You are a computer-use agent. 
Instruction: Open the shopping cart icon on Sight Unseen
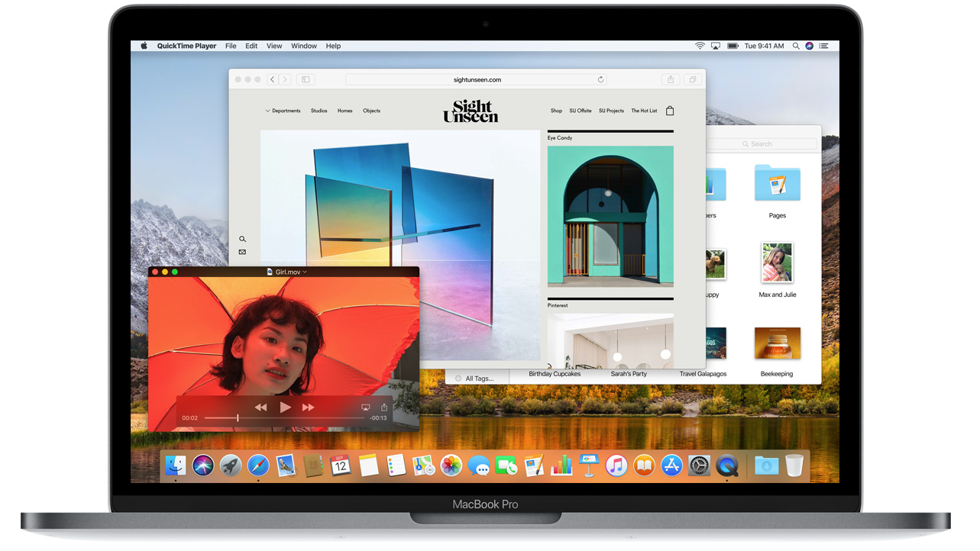click(669, 111)
